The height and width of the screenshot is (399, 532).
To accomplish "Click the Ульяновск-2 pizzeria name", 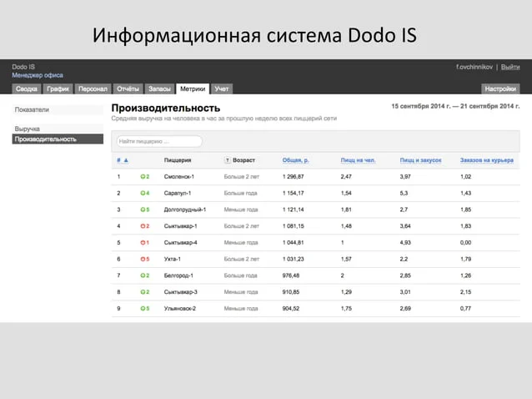I will pyautogui.click(x=180, y=308).
